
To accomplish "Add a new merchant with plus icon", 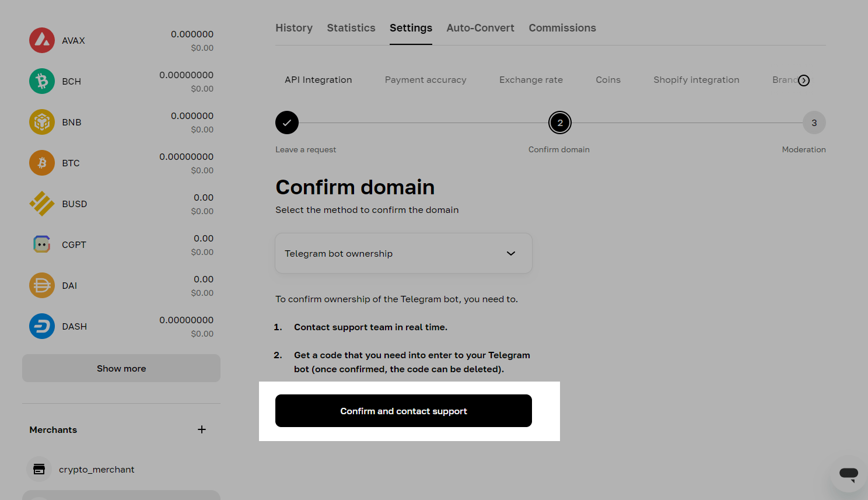I will coord(202,429).
